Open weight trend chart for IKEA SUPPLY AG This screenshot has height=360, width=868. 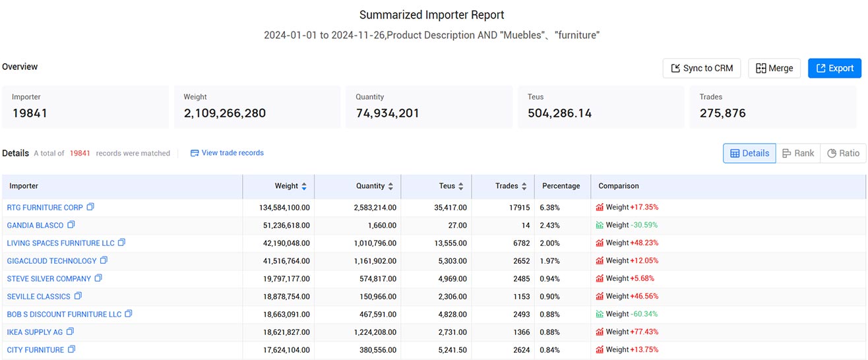(x=600, y=332)
